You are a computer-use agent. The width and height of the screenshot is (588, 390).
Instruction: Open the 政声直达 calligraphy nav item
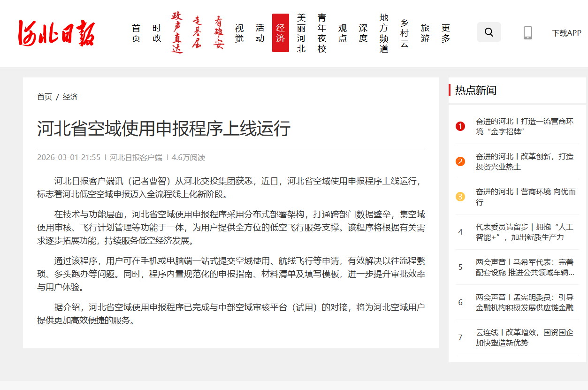(177, 33)
